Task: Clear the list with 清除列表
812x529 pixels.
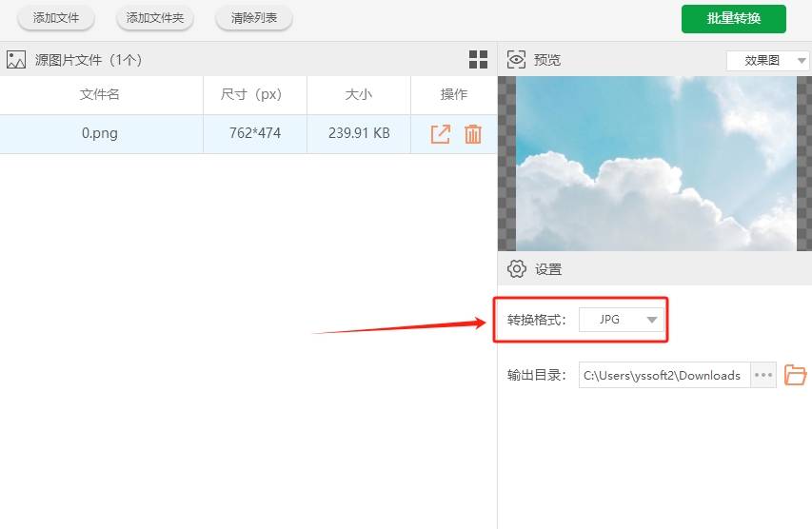Action: point(254,18)
